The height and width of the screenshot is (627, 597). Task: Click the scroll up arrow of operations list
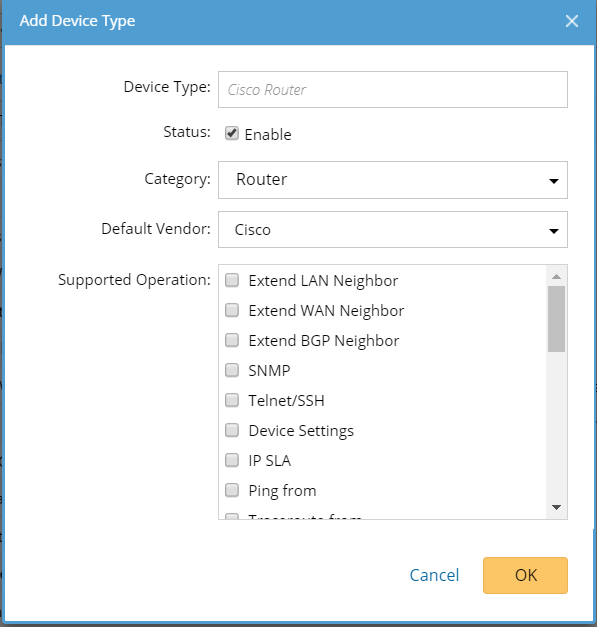556,276
